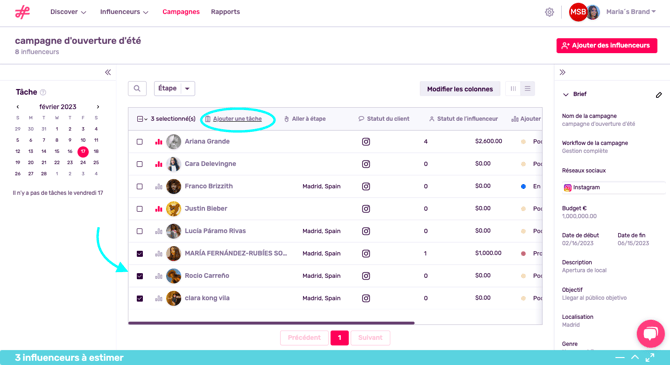Click the red status dot for MARÍA FERNÁNDEZ-RUBÍES
The height and width of the screenshot is (365, 670).
[x=523, y=253]
